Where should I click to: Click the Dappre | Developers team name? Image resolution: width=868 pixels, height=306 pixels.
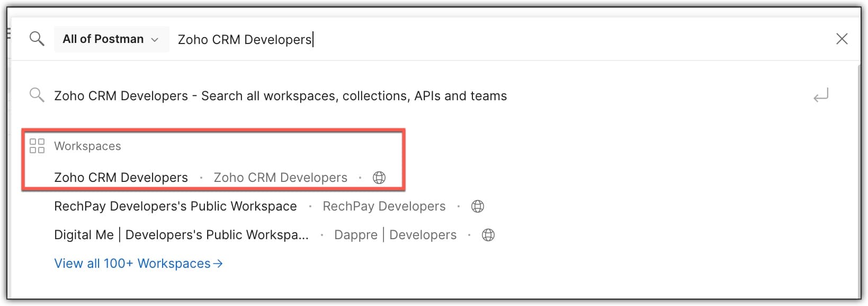tap(395, 235)
